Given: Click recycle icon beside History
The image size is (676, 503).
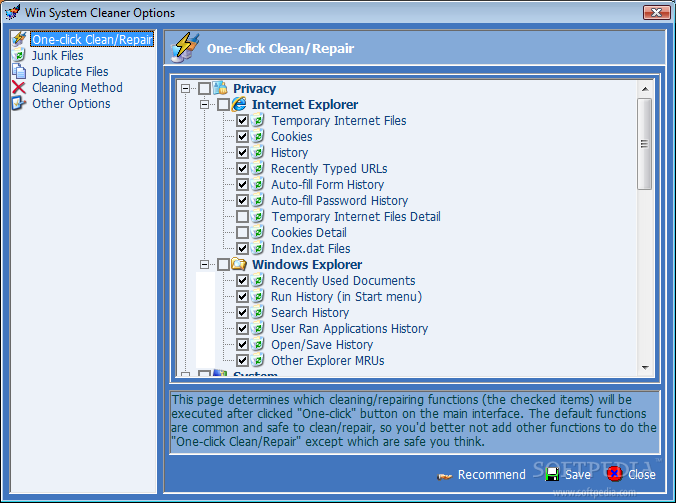Looking at the screenshot, I should [x=257, y=152].
